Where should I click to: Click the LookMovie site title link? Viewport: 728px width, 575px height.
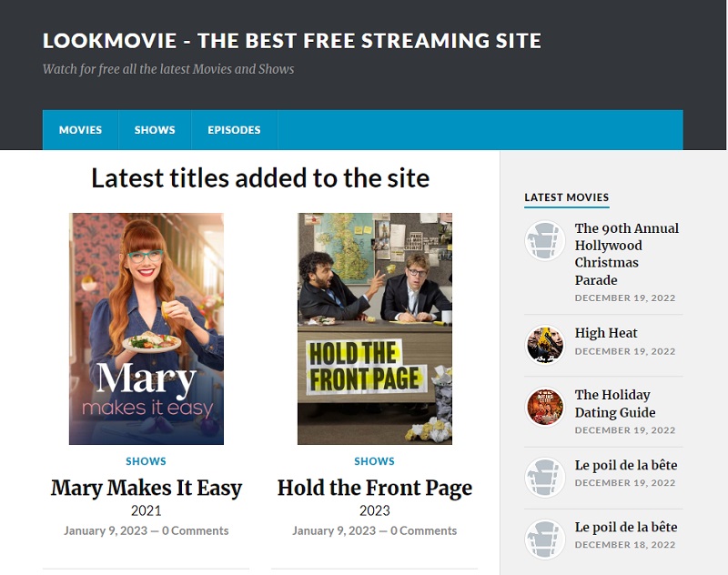291,41
